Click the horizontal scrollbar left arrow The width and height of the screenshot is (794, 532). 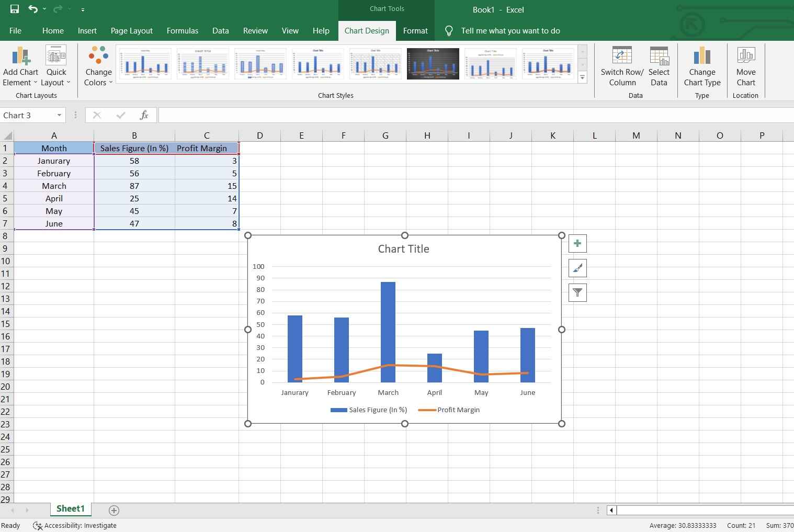611,510
